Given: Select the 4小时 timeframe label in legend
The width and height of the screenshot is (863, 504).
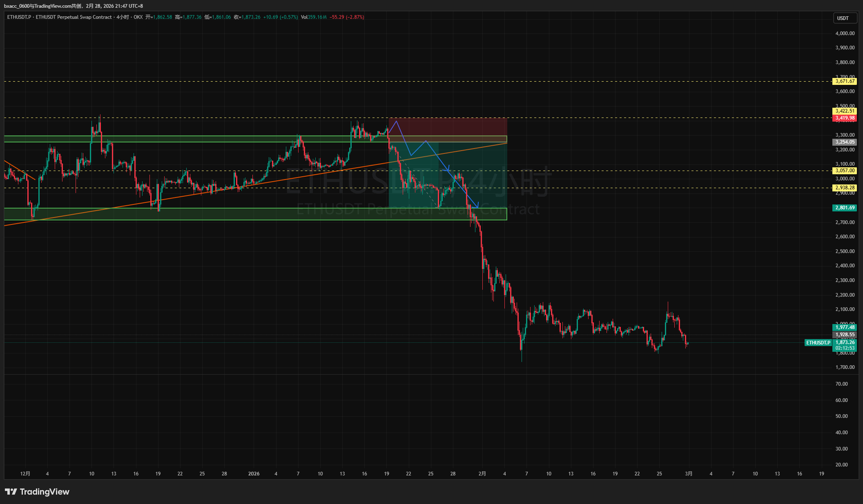Looking at the screenshot, I should click(x=123, y=17).
